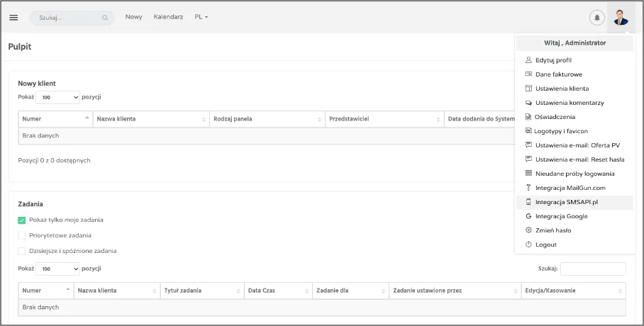The width and height of the screenshot is (644, 326).
Task: Click the Witaj, Administrator header
Action: pos(574,43)
